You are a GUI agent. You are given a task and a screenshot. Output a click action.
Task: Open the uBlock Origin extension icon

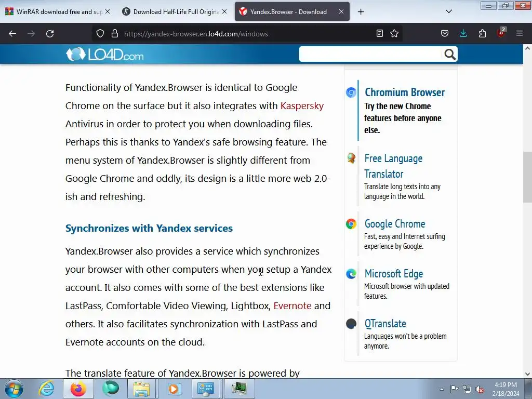(501, 33)
